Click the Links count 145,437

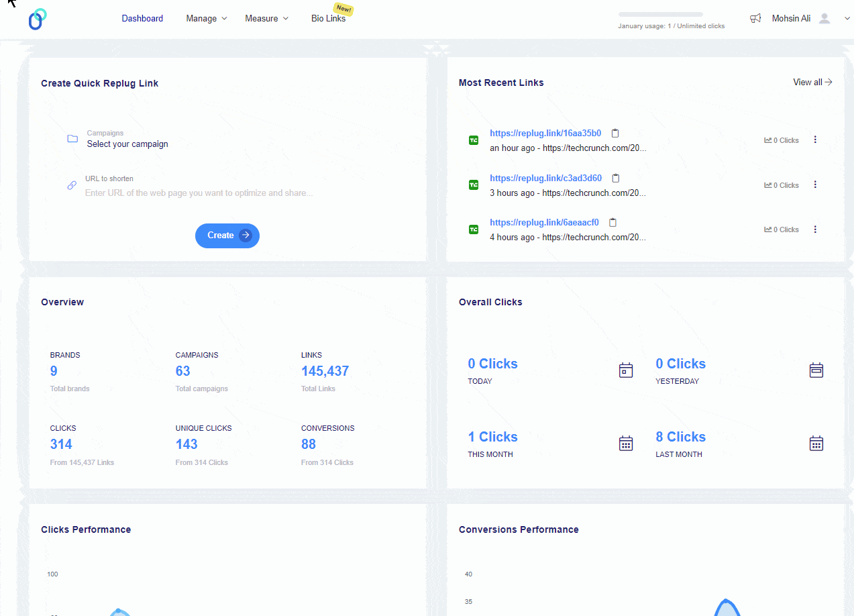[x=325, y=371]
